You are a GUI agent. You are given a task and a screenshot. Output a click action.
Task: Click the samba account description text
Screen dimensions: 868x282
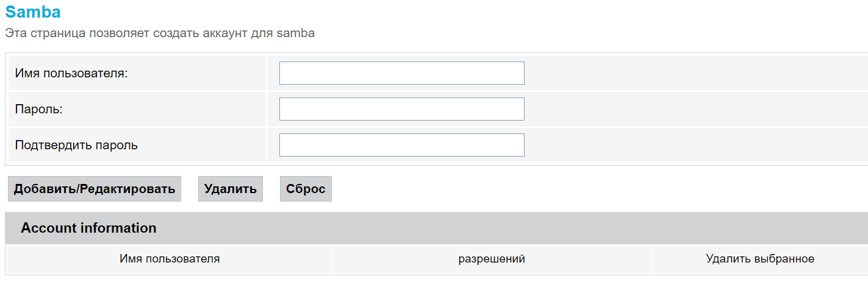(160, 33)
